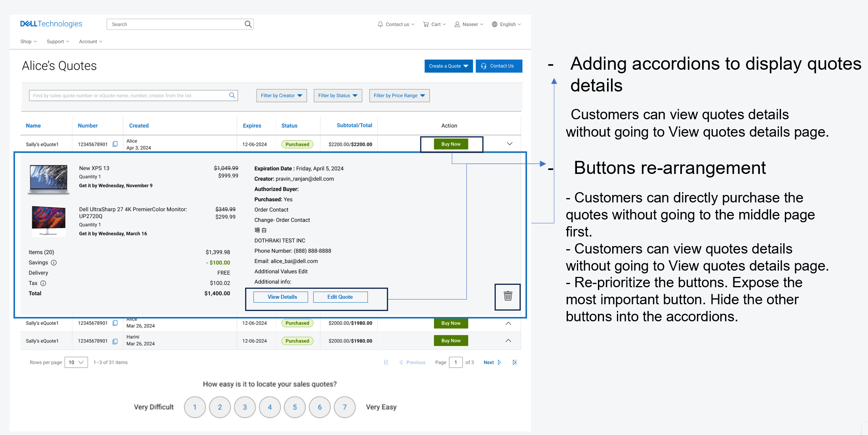
Task: Open the Support menu
Action: (58, 42)
